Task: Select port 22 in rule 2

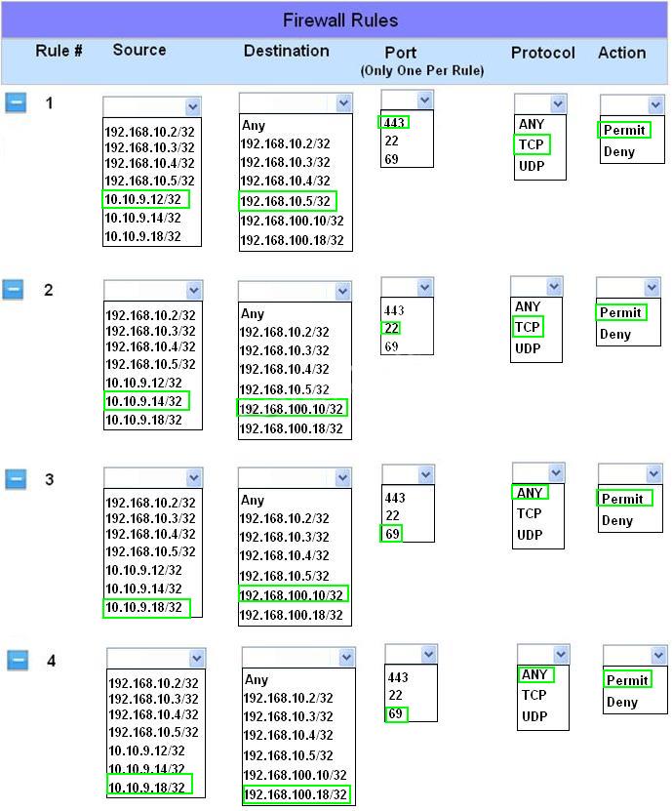Action: pos(392,328)
